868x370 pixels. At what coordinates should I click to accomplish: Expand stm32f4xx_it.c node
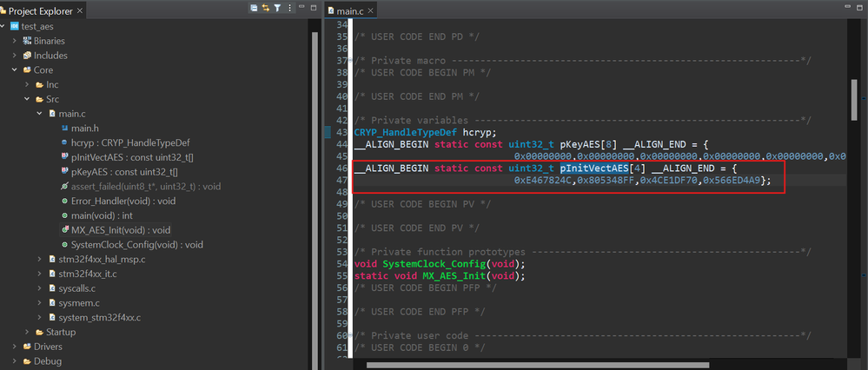[x=39, y=274]
